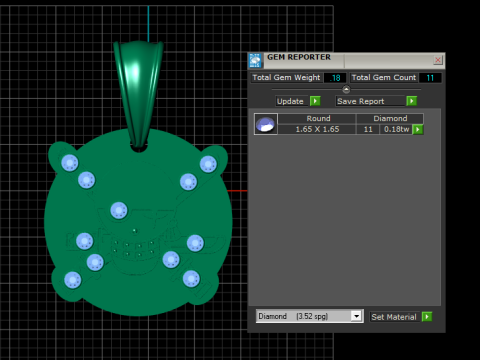480x360 pixels.
Task: Click the Set Material label
Action: pos(394,317)
